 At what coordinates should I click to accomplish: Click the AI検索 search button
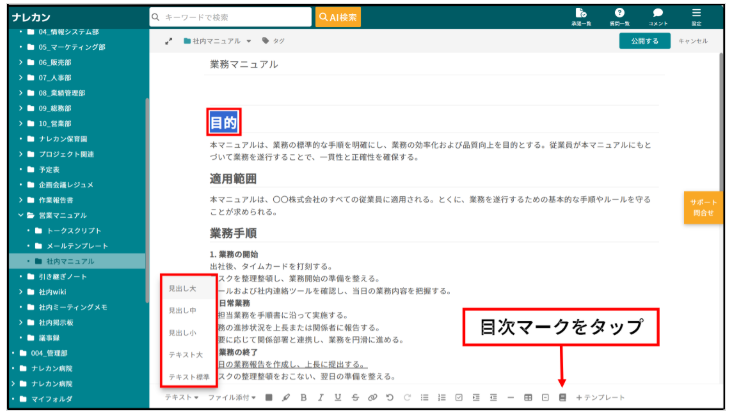(338, 17)
